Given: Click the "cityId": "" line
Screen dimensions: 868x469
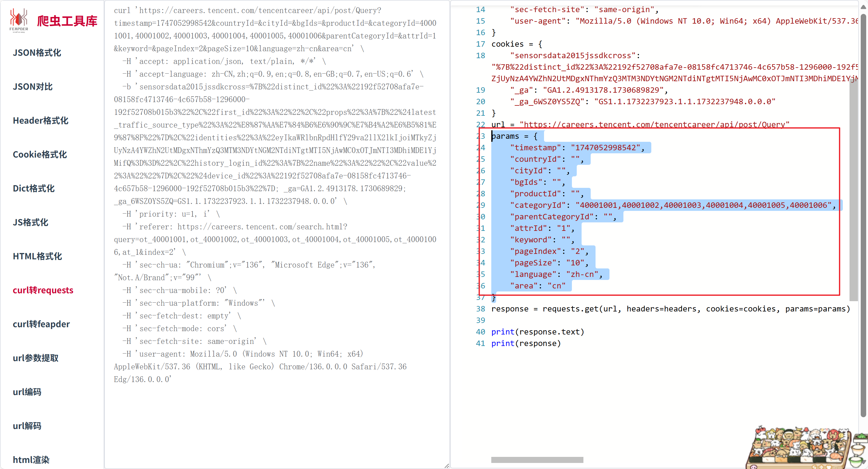Looking at the screenshot, I should pyautogui.click(x=539, y=171).
